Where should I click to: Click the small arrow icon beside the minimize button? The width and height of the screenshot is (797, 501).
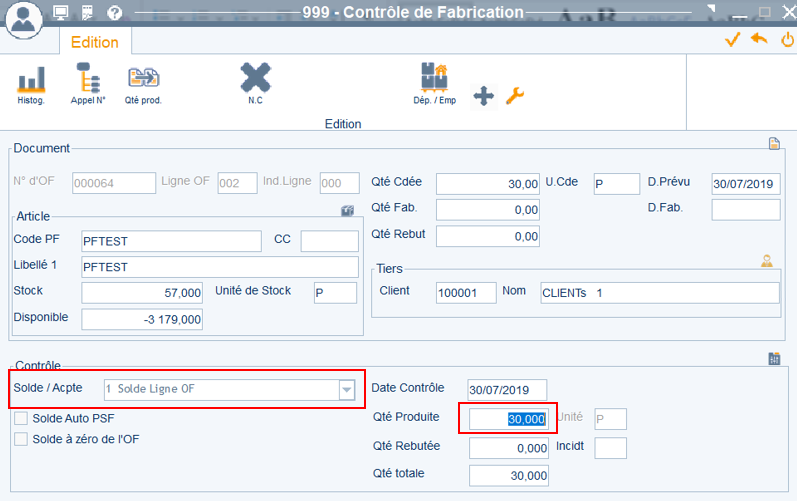tap(712, 8)
